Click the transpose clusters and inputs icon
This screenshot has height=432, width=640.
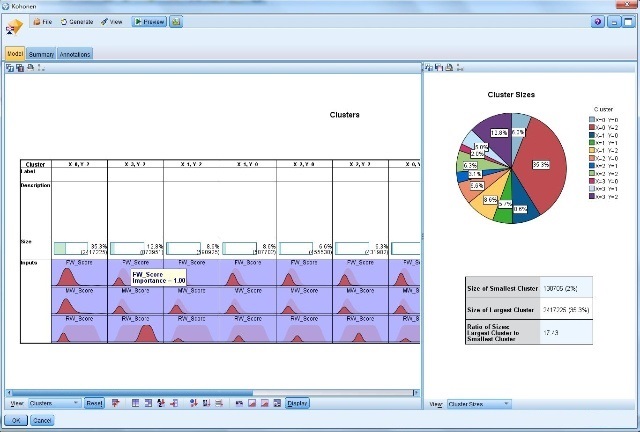click(x=116, y=403)
